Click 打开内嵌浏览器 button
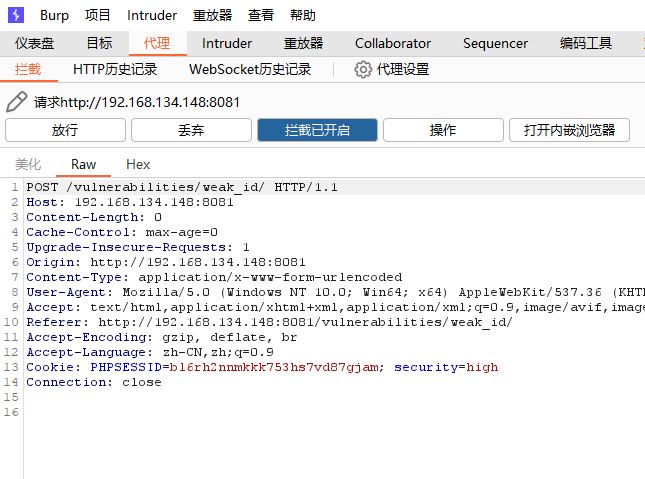 (569, 130)
